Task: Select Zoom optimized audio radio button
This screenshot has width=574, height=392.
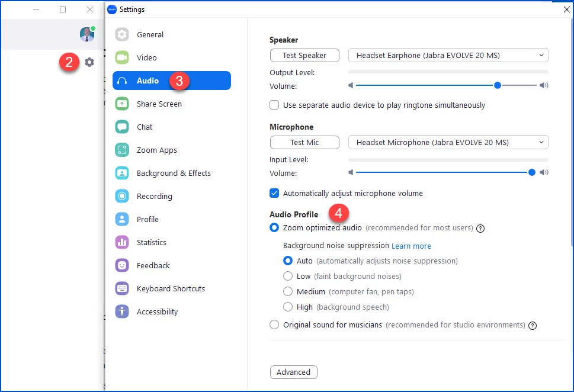Action: pyautogui.click(x=274, y=227)
